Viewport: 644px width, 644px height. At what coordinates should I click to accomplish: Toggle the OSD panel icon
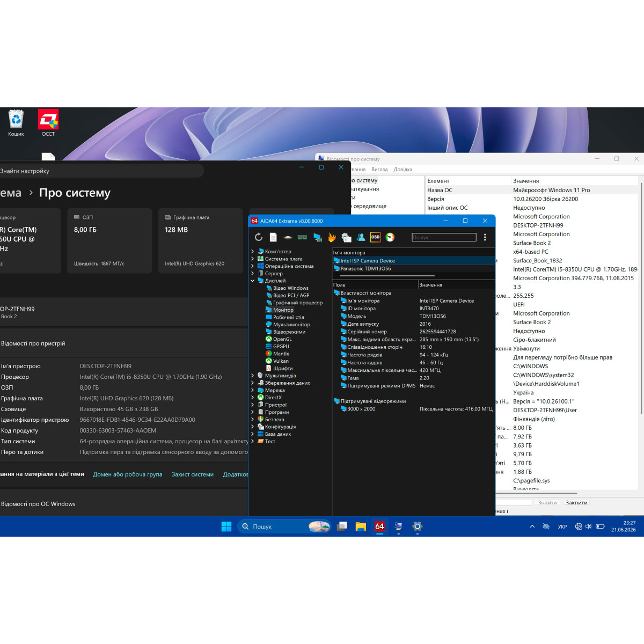tap(375, 237)
